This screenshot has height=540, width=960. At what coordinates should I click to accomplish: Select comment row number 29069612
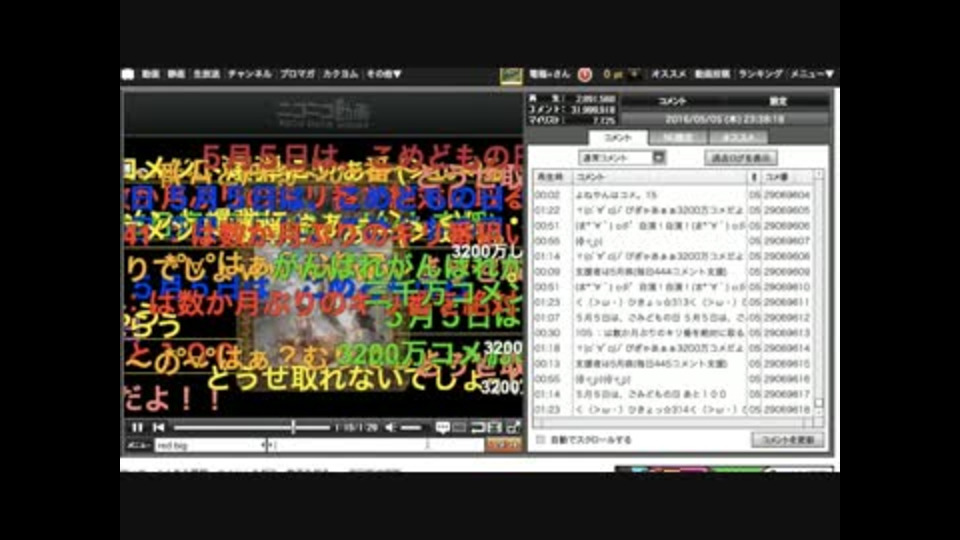(672, 317)
